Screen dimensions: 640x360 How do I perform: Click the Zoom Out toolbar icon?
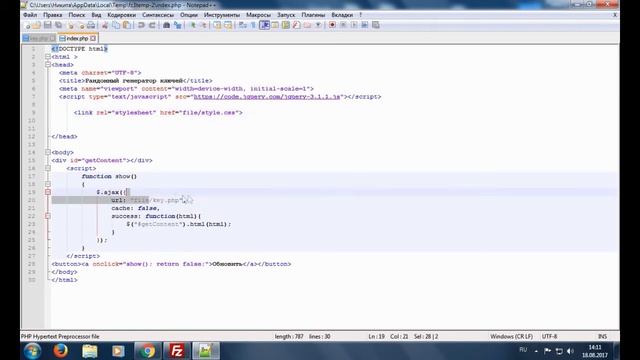coord(204,25)
